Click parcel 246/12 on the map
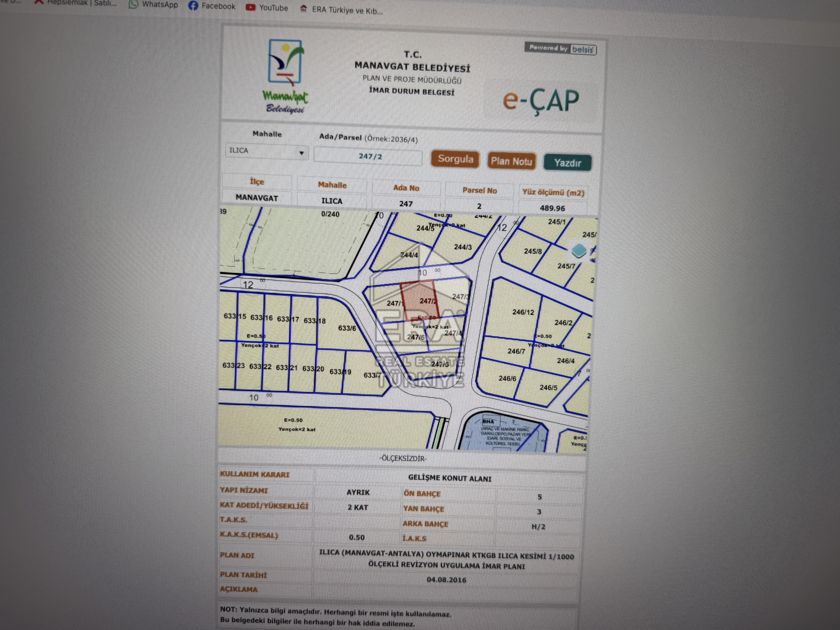This screenshot has height=630, width=840. (x=523, y=312)
